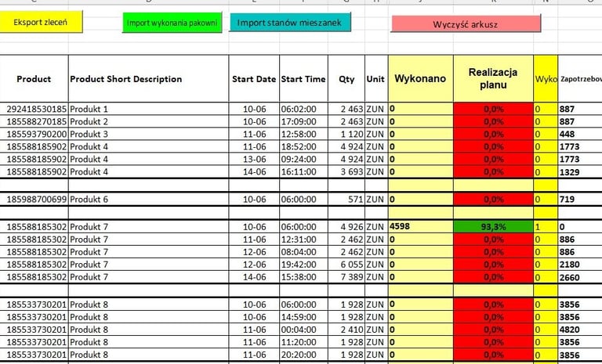Select the Wyko cell with value 1
The image size is (602, 364).
tap(546, 227)
